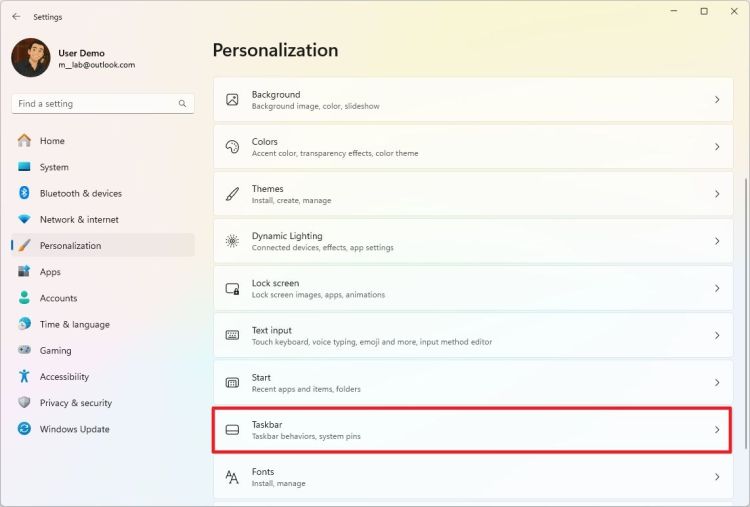This screenshot has height=507, width=750.
Task: Click the Background picture icon
Action: point(232,100)
